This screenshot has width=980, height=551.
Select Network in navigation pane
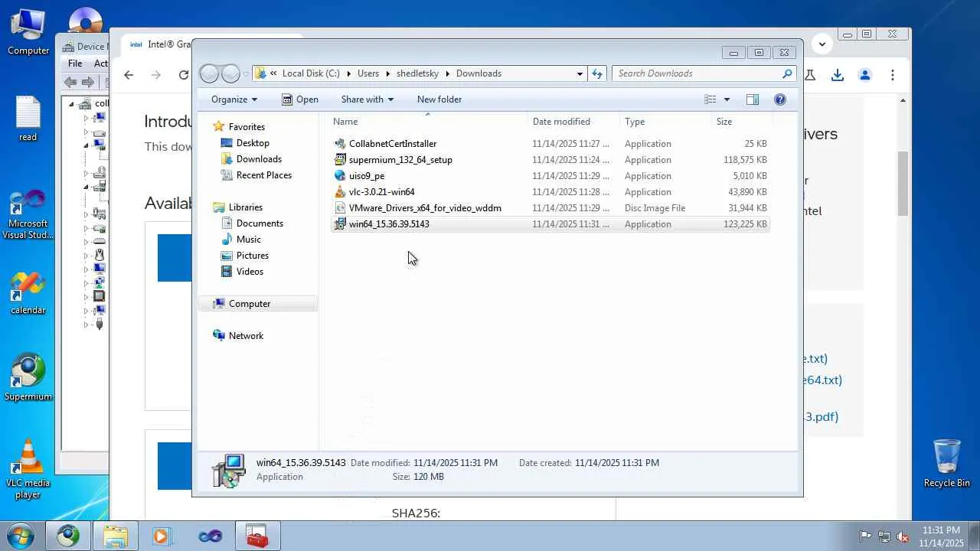(246, 336)
